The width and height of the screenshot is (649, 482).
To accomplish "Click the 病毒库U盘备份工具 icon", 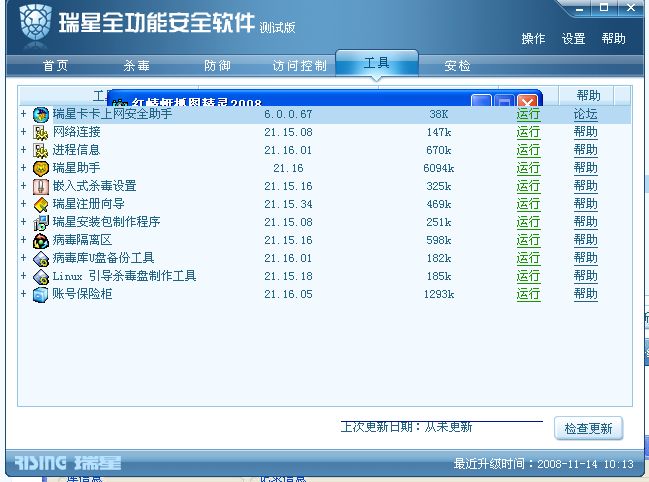I will coord(41,259).
